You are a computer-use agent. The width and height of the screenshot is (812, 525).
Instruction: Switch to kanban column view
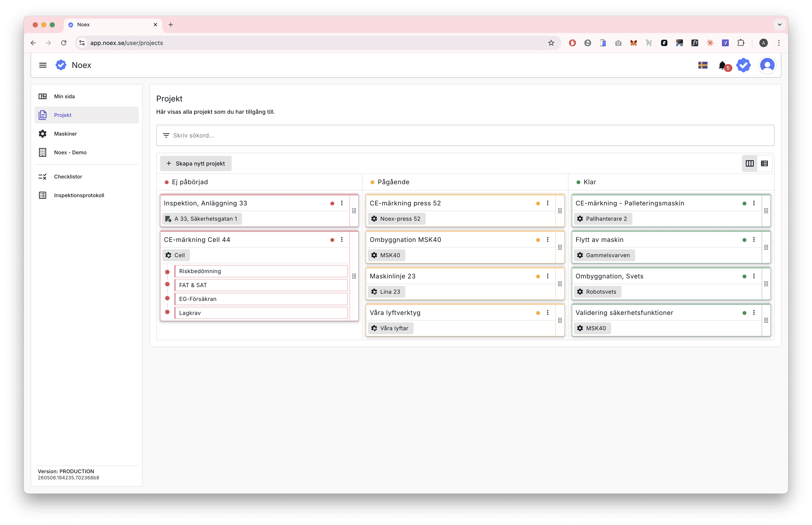[x=750, y=163]
